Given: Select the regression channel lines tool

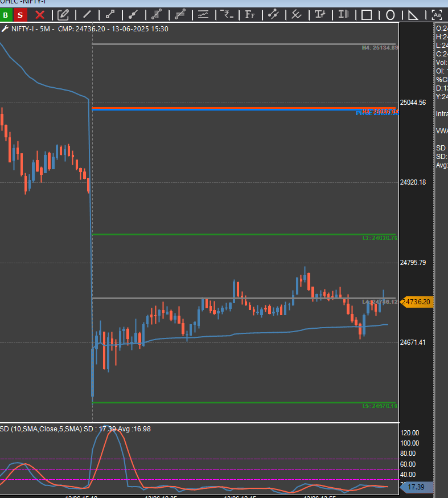Looking at the screenshot, I should tap(180, 15).
